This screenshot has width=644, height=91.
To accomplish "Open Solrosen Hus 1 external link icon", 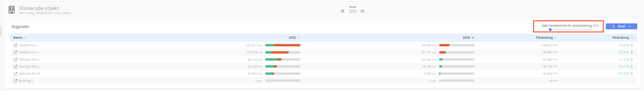I will pyautogui.click(x=15, y=60).
